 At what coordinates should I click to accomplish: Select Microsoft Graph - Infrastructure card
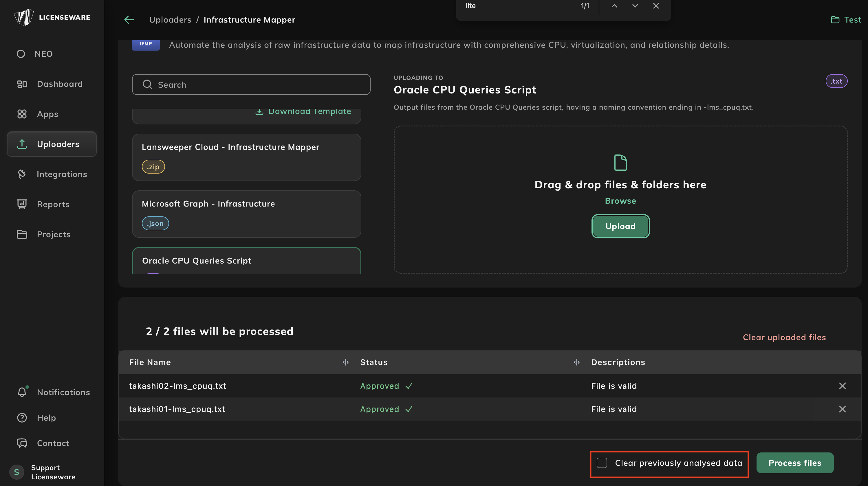tap(247, 214)
